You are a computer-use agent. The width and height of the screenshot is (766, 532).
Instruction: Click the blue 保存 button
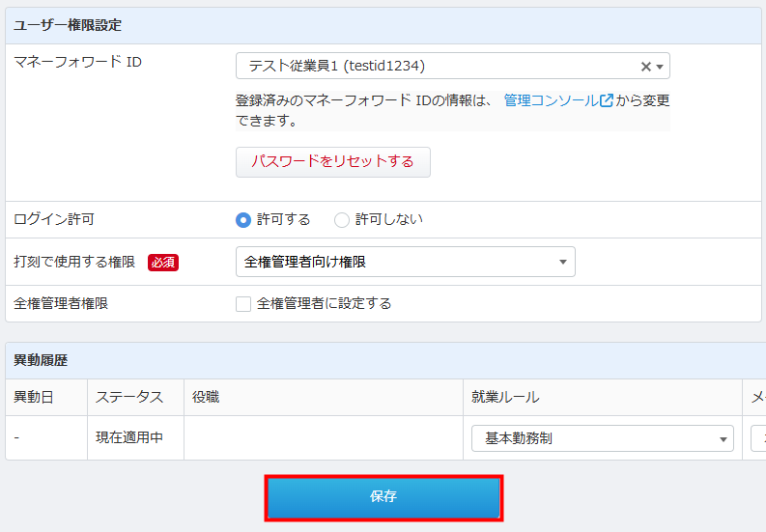pos(383,497)
